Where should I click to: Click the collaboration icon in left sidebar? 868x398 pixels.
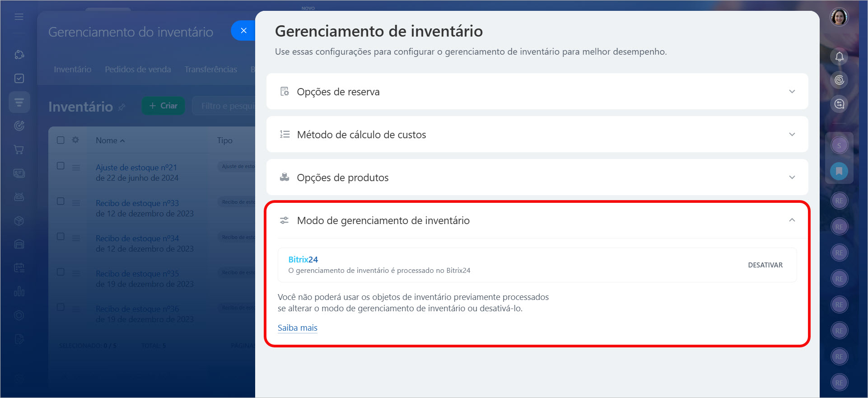[x=19, y=55]
